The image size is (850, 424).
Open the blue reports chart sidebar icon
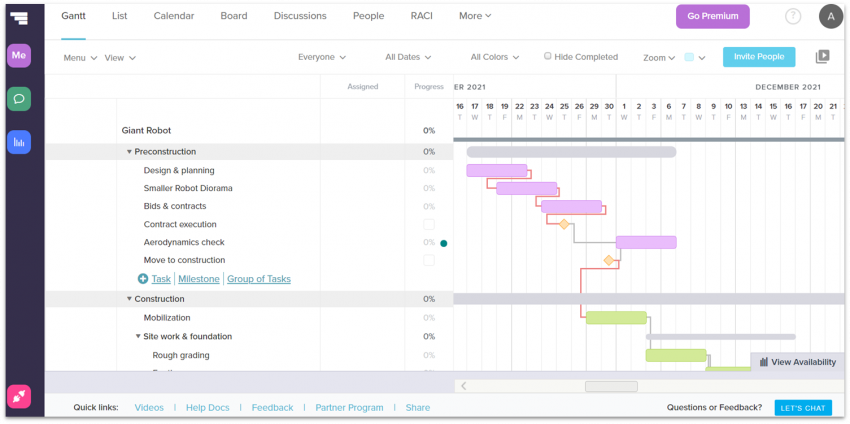point(19,142)
